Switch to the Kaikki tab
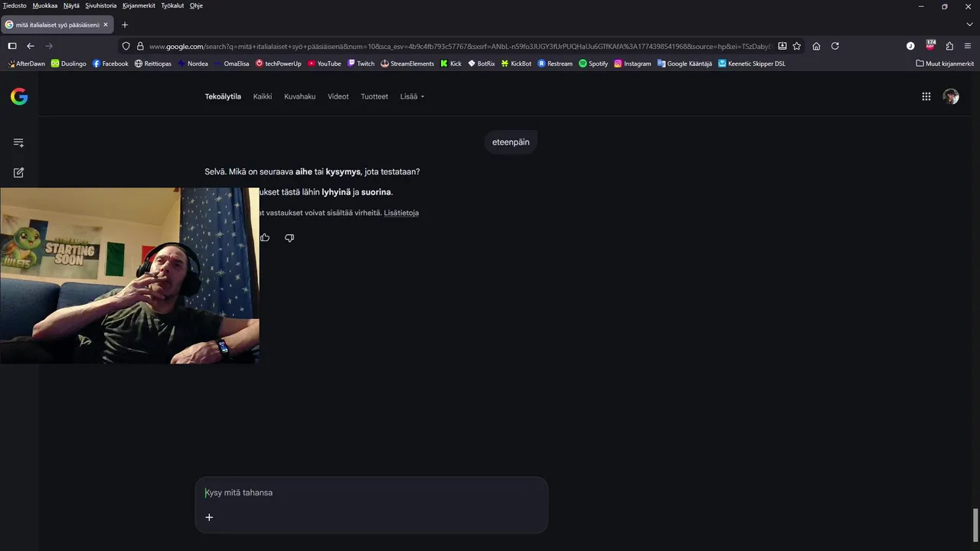This screenshot has height=551, width=980. click(x=263, y=96)
